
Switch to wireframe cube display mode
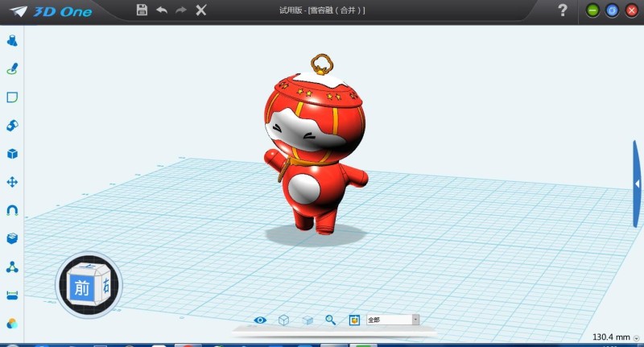point(284,320)
